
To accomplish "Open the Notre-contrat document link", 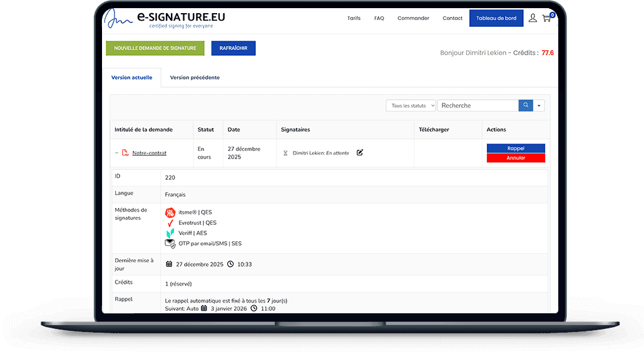I will pos(149,153).
